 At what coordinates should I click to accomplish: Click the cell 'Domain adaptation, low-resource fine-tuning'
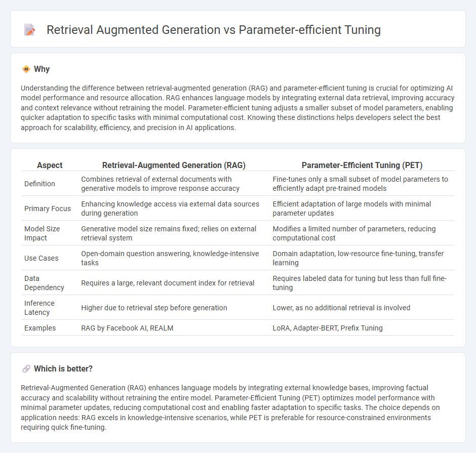[362, 258]
